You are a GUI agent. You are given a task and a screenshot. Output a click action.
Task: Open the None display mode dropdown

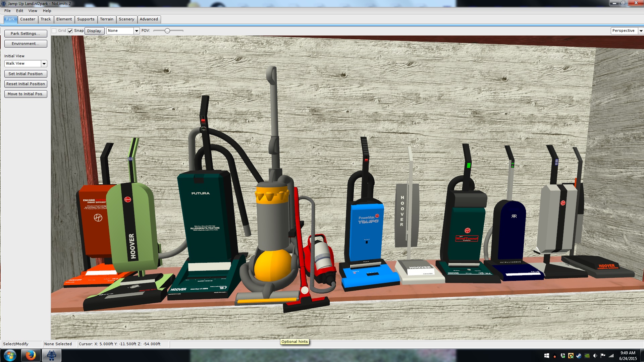[x=137, y=31]
